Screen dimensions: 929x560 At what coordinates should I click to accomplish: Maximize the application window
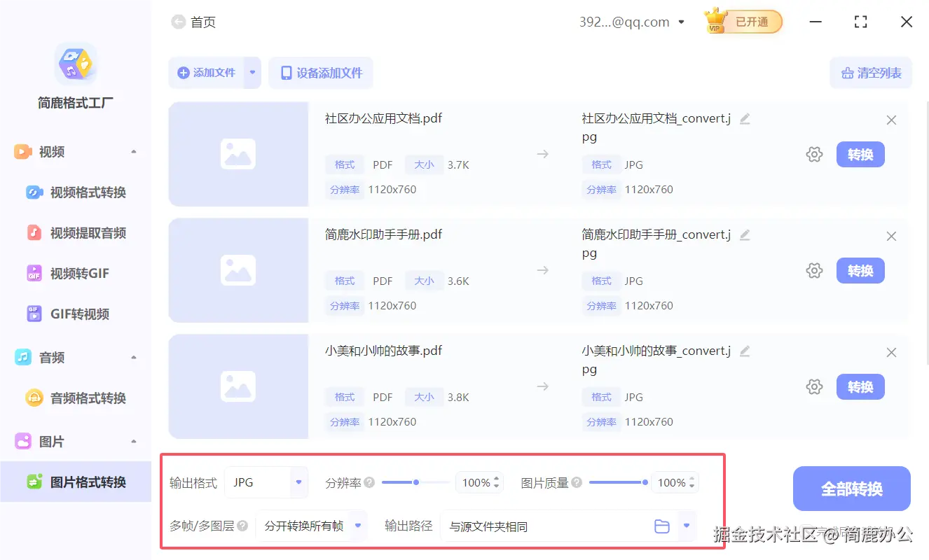(861, 22)
